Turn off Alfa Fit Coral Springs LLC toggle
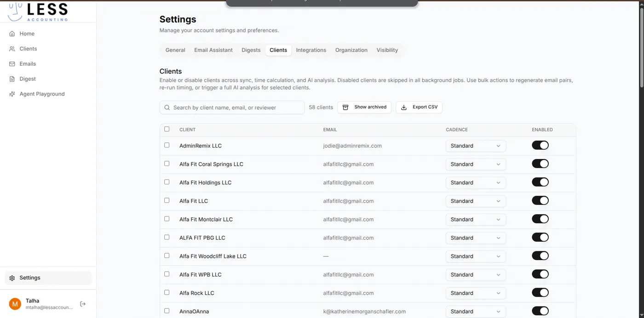This screenshot has height=318, width=644. coord(540,164)
